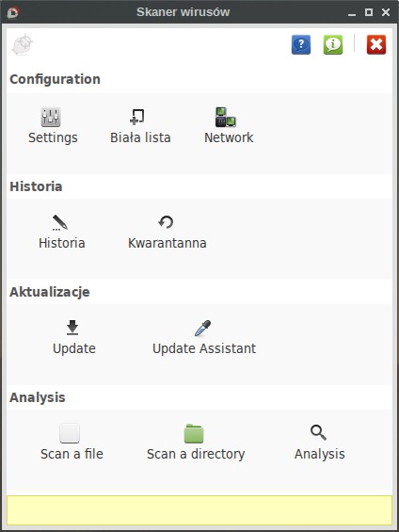399x532 pixels.
Task: Click the Scan a directory text label
Action: [x=196, y=454]
